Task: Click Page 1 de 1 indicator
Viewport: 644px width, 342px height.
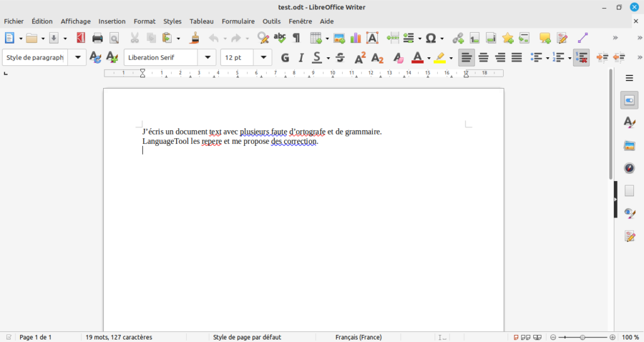Action: coord(36,337)
